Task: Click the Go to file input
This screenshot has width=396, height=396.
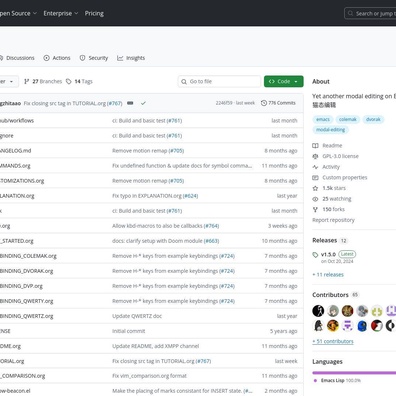Action: click(219, 81)
